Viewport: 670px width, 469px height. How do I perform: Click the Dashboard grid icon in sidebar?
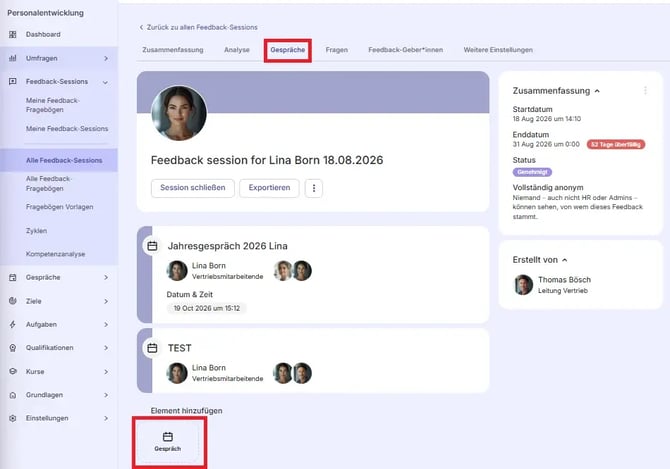pyautogui.click(x=13, y=35)
